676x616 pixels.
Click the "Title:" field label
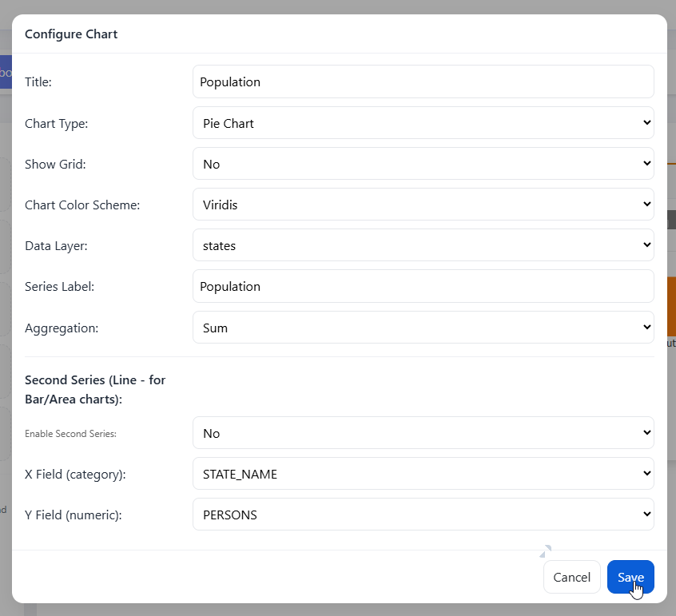38,82
